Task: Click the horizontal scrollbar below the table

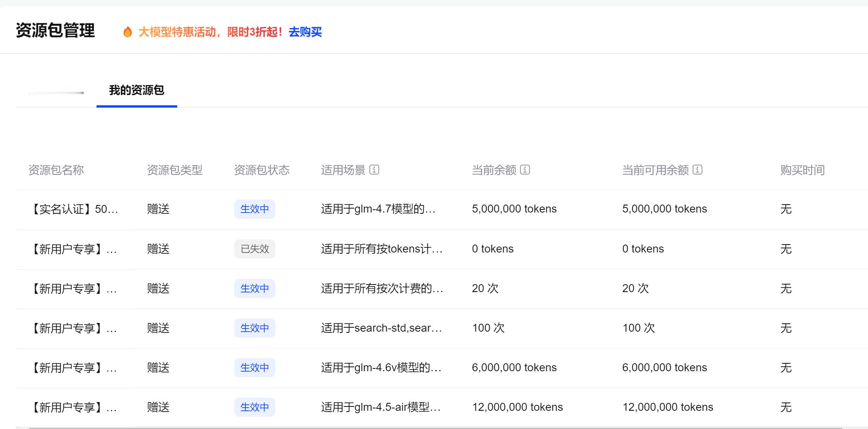Action: point(435,428)
